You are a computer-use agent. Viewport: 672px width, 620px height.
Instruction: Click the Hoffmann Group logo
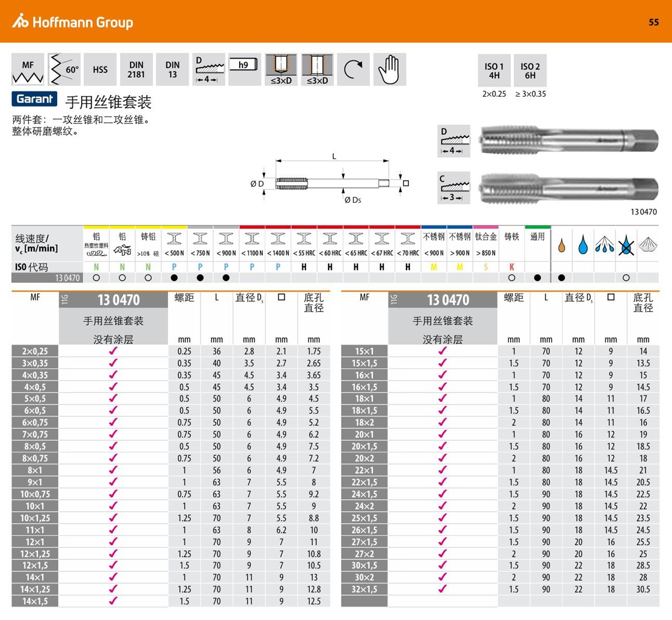coord(73,22)
